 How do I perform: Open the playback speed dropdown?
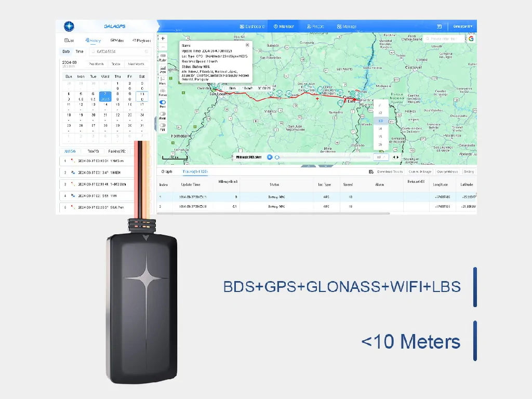click(380, 157)
